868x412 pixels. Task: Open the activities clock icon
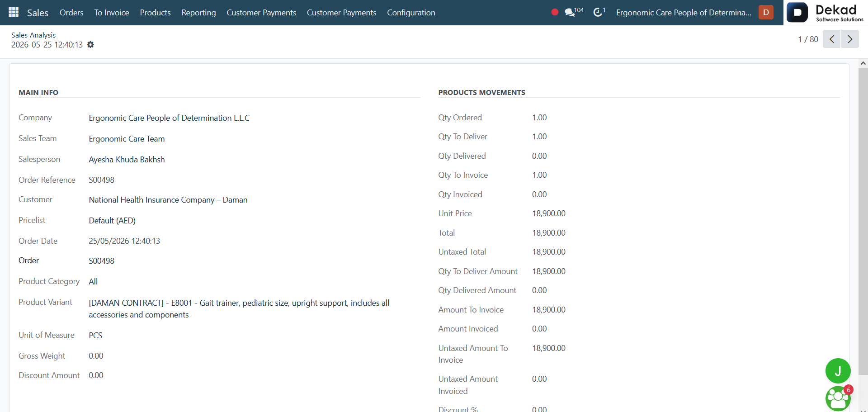599,12
